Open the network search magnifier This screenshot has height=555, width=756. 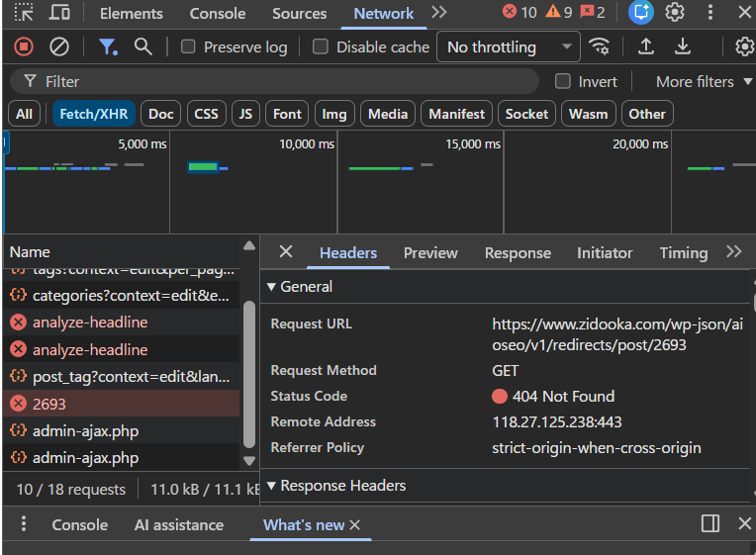[x=143, y=46]
